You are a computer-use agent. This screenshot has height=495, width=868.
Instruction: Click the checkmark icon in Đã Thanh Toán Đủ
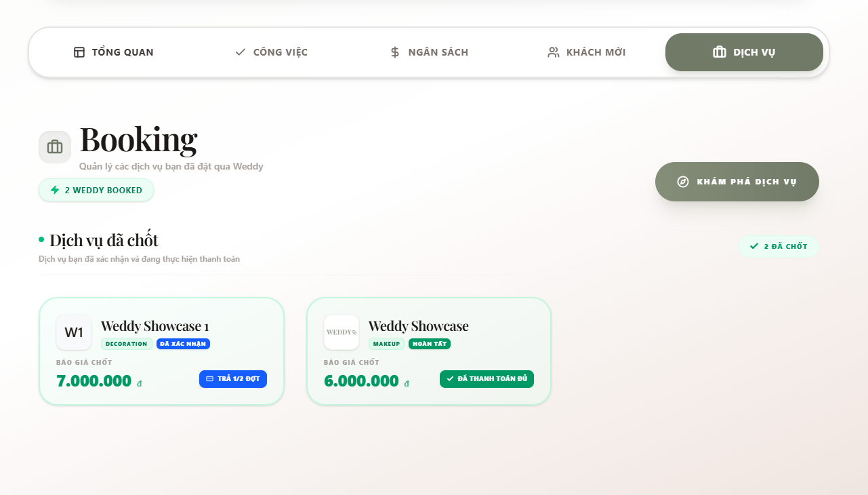point(451,378)
